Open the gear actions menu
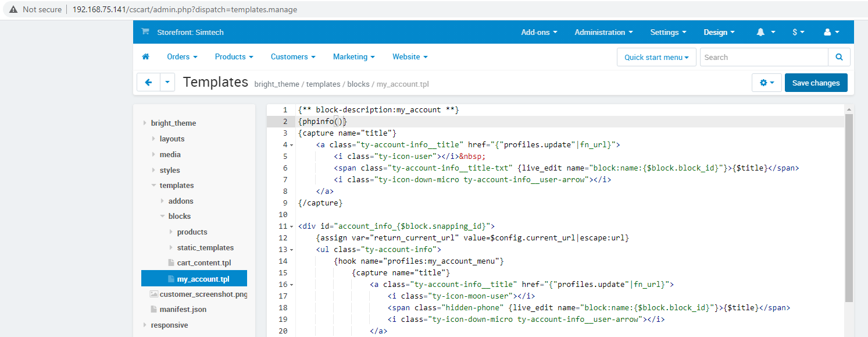This screenshot has width=868, height=337. (x=767, y=83)
